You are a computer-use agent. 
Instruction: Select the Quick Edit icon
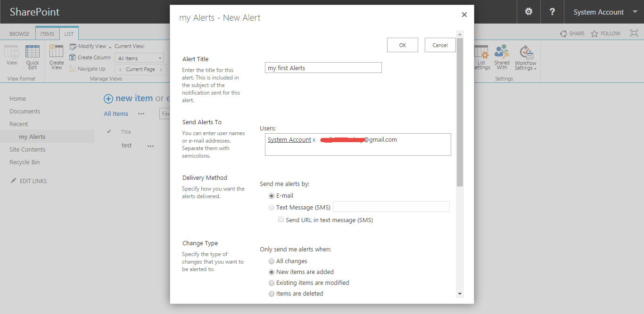click(32, 56)
